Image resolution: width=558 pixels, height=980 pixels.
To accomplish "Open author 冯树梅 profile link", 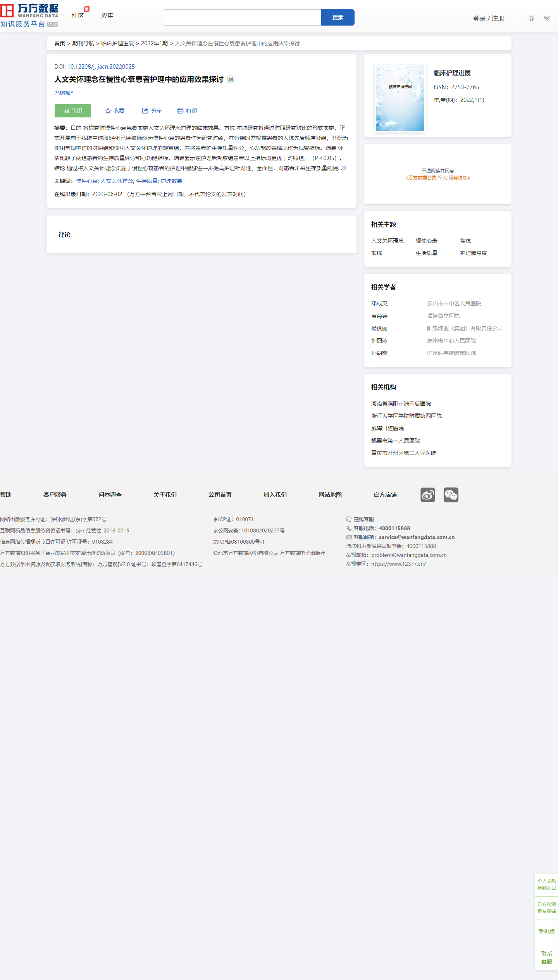I will (64, 93).
